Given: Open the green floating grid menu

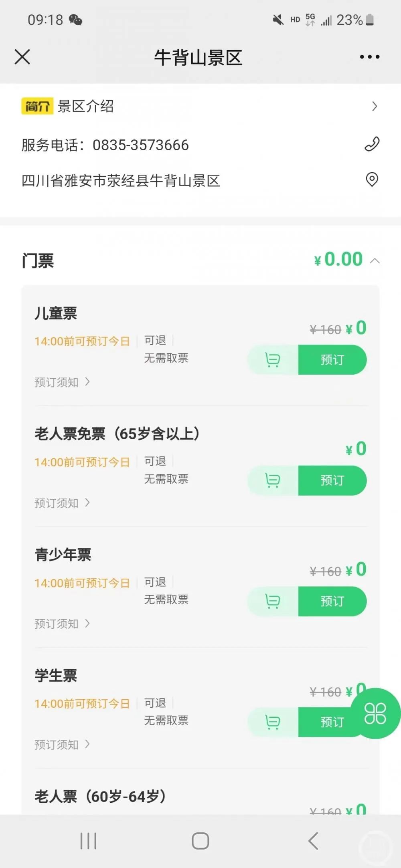Looking at the screenshot, I should point(375,713).
